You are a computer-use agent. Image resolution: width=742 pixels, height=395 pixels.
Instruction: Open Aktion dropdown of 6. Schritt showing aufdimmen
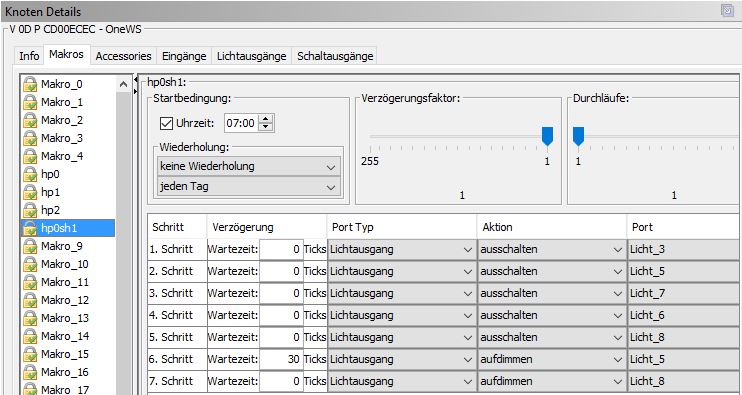pos(552,359)
